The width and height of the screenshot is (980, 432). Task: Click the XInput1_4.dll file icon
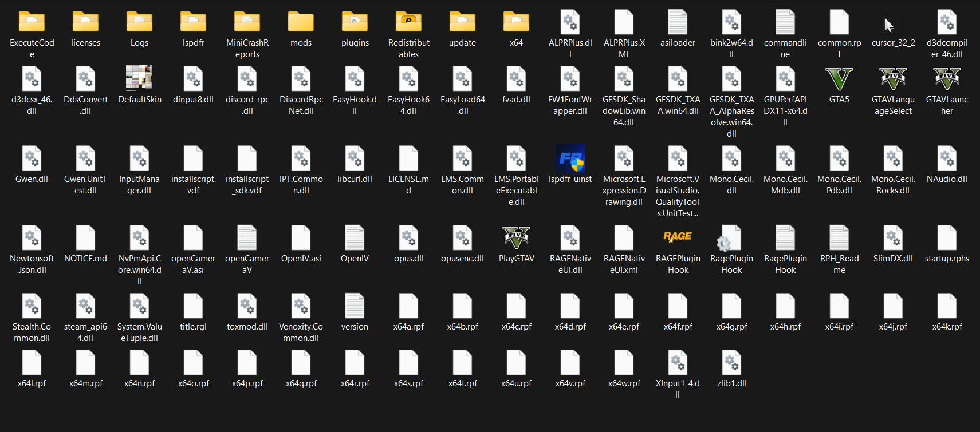[678, 363]
